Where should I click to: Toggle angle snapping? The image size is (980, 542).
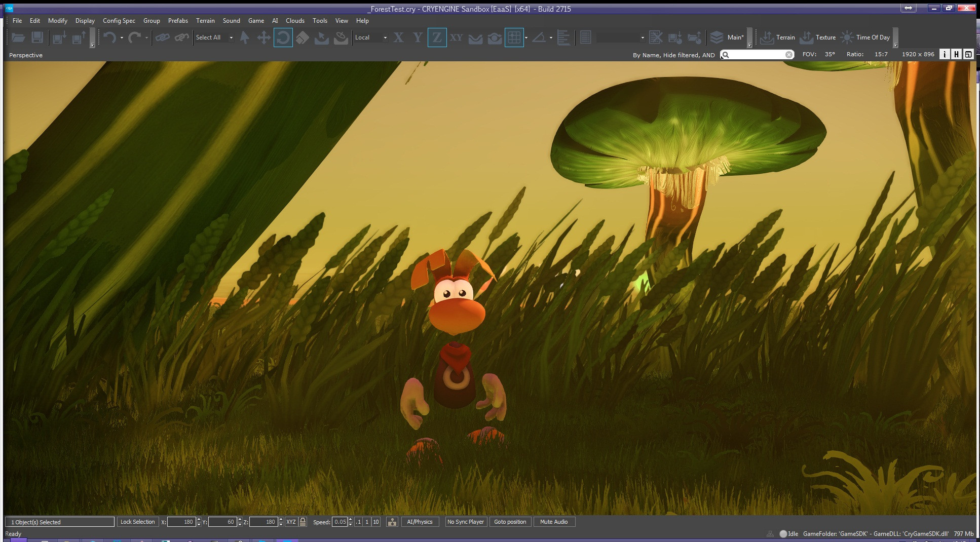click(x=539, y=37)
